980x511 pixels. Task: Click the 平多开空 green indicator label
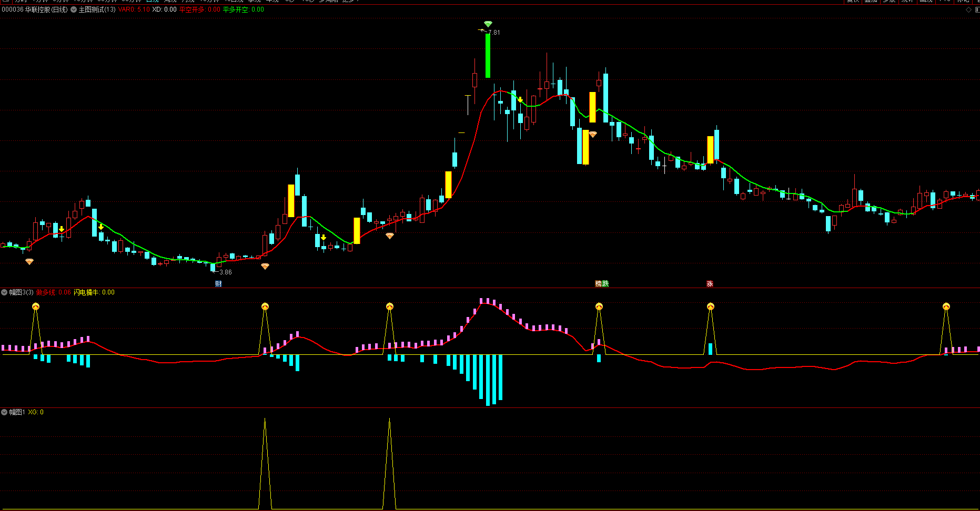pyautogui.click(x=236, y=9)
